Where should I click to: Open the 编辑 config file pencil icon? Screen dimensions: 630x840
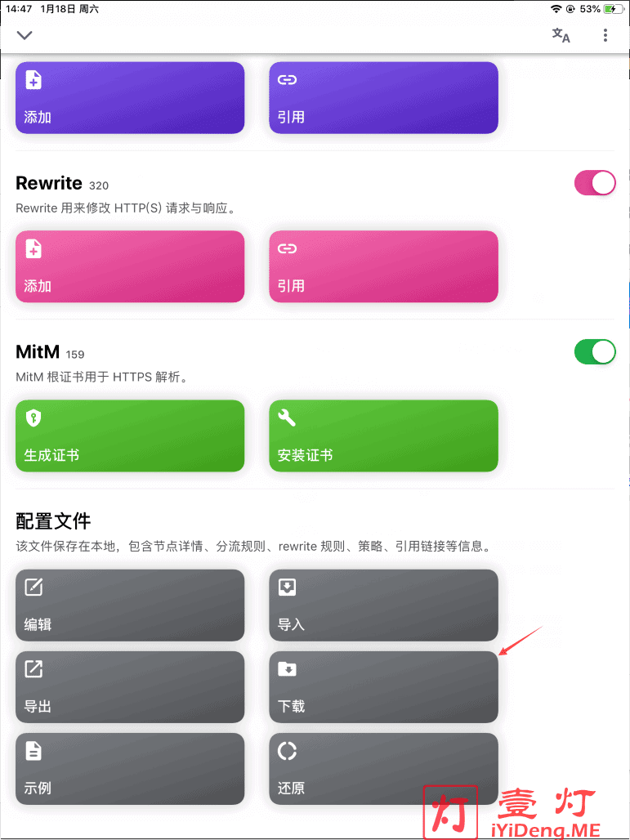click(34, 588)
